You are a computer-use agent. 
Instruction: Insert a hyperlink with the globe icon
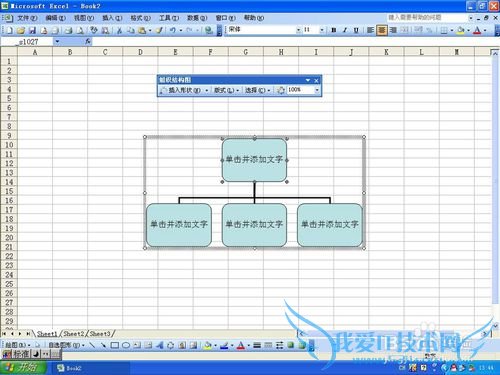click(209, 30)
